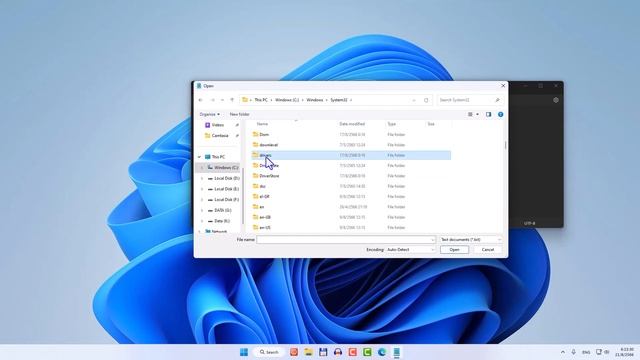Select the dsc folder
The image size is (640, 360).
coord(351,186)
